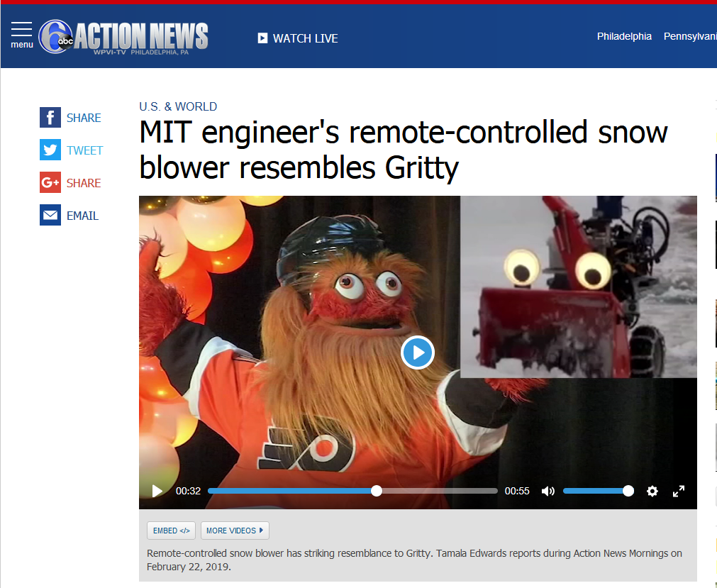Expand the MORE VIDEOS button
The image size is (717, 588).
(235, 531)
